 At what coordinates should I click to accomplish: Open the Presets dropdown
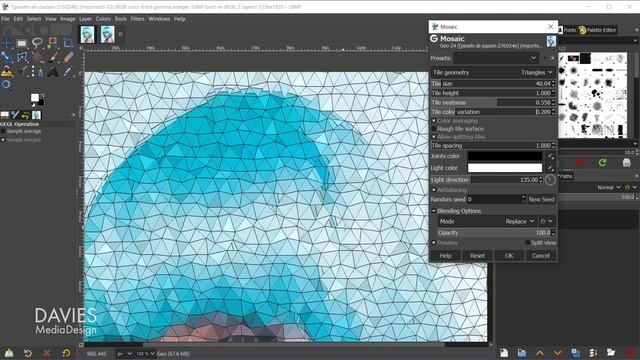[496, 58]
